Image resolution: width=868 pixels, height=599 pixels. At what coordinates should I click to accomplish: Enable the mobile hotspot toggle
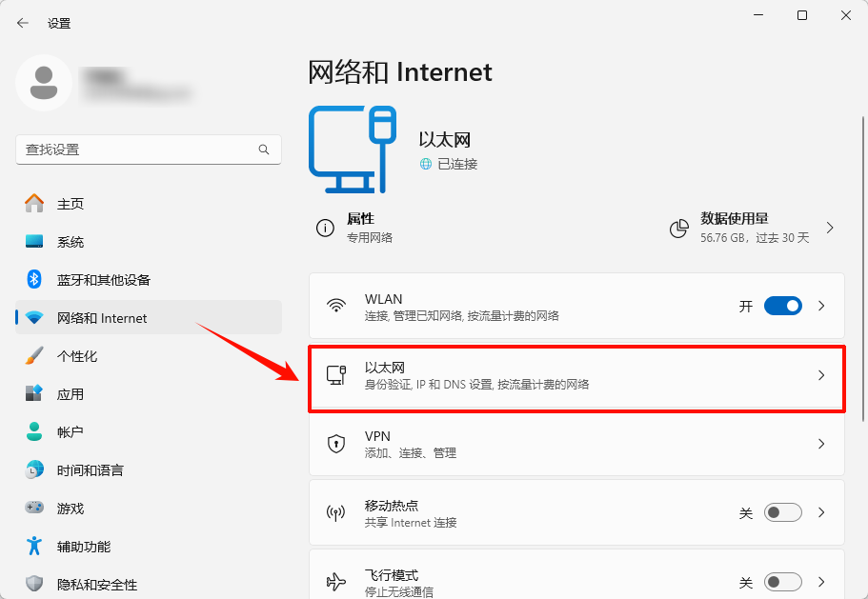pyautogui.click(x=783, y=511)
